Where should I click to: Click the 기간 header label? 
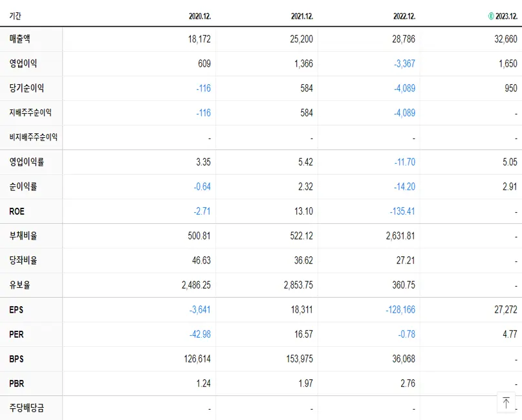(x=15, y=16)
